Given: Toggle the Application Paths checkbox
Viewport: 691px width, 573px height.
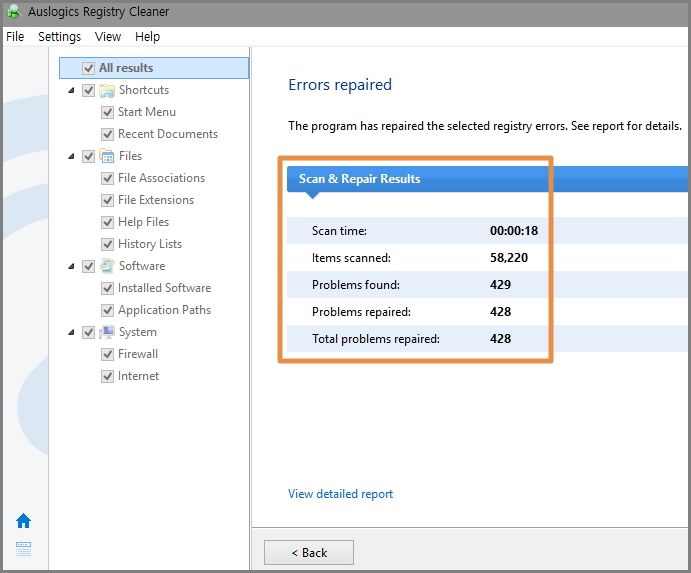Looking at the screenshot, I should (107, 310).
